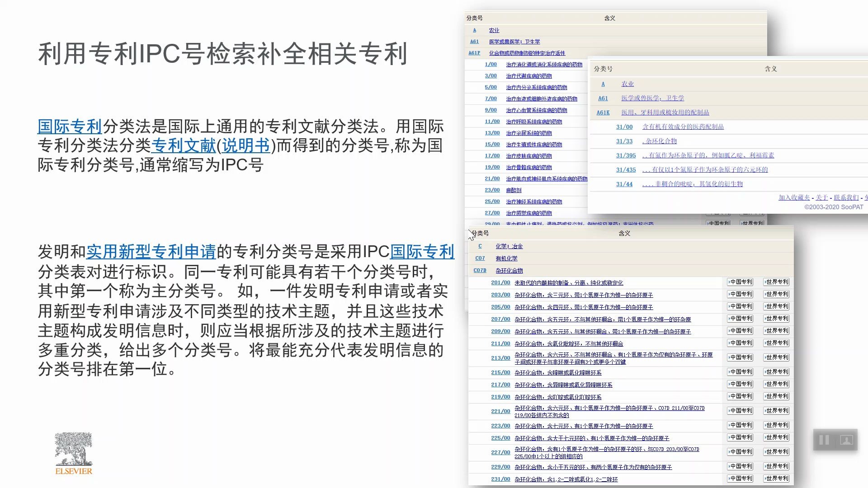868x488 pixels.
Task: Click the Elsevier tree logo
Action: (74, 453)
